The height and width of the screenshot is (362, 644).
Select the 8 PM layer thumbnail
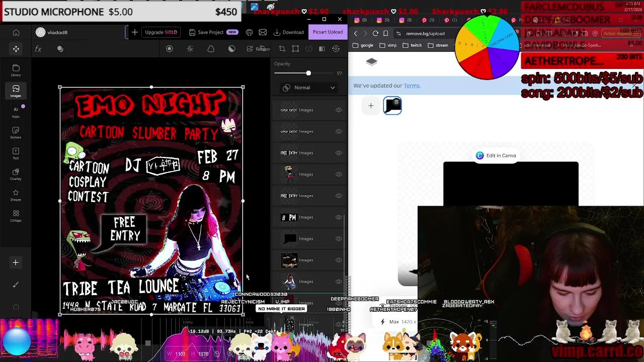pos(289,217)
